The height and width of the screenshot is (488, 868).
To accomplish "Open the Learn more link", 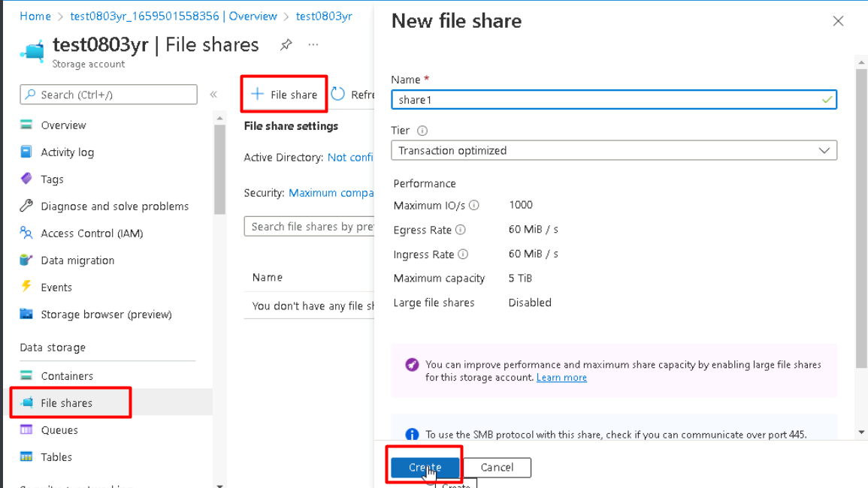I will tap(561, 378).
